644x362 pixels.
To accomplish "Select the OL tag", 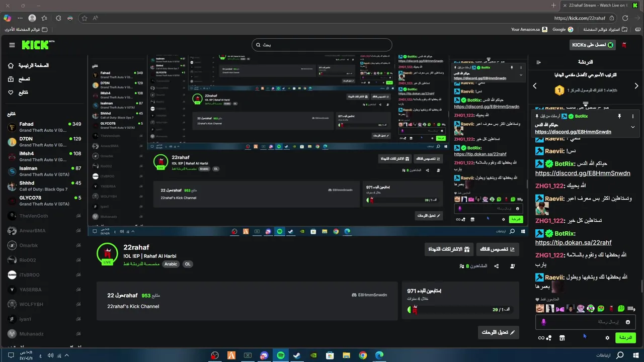I will point(188,264).
